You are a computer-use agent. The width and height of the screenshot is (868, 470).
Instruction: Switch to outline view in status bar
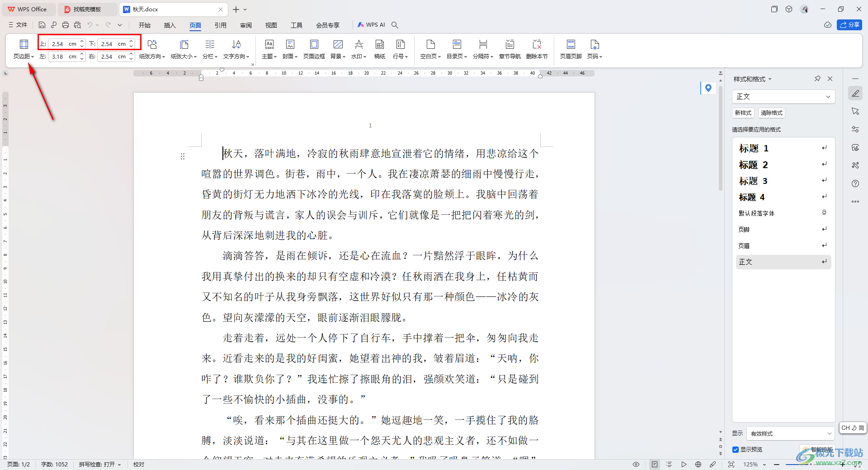(669, 465)
